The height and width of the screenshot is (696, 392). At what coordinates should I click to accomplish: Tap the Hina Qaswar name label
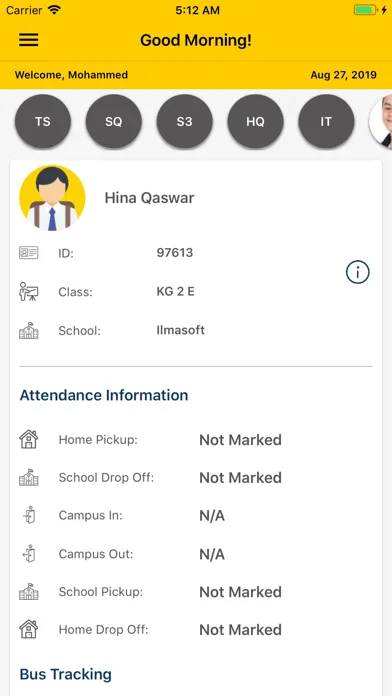tap(149, 198)
